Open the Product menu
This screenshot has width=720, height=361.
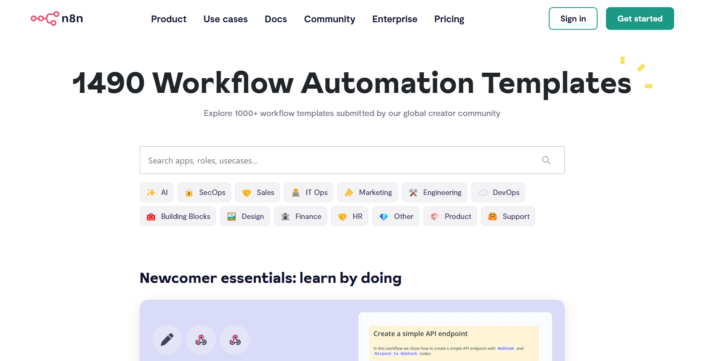(169, 19)
